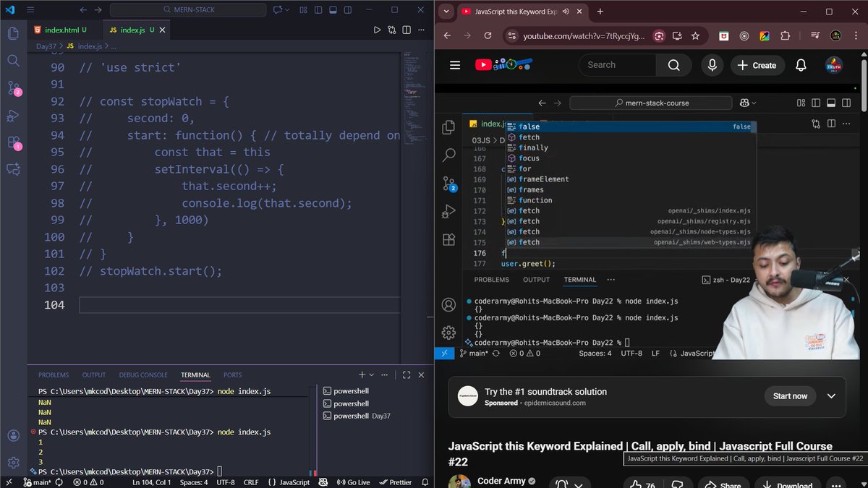This screenshot has width=868, height=488.
Task: Click Ln 104, Col 1 in status bar
Action: pyautogui.click(x=151, y=482)
